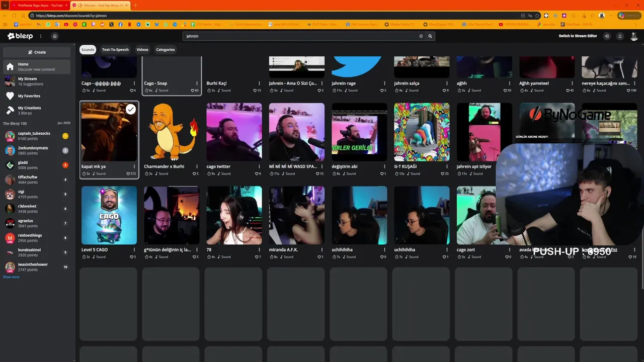Viewport: 644px width, 362px height.
Task: Like the cago twitter sound
Action: [x=257, y=173]
